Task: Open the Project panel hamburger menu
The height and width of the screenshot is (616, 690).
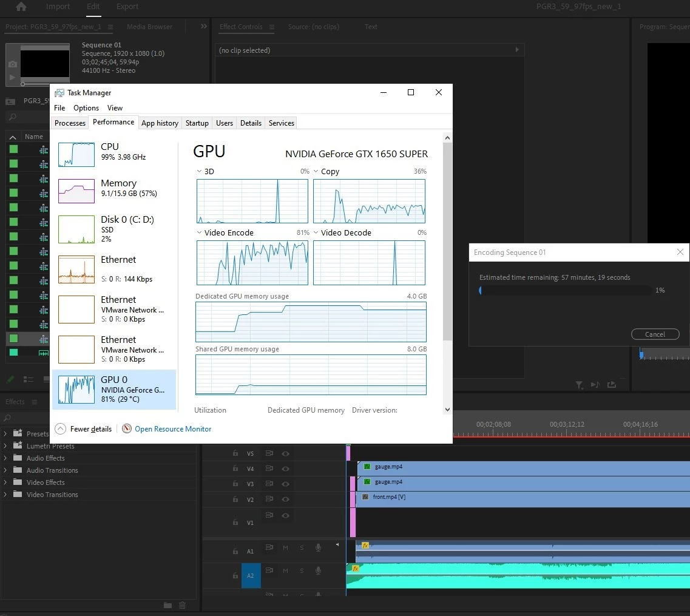Action: [110, 27]
